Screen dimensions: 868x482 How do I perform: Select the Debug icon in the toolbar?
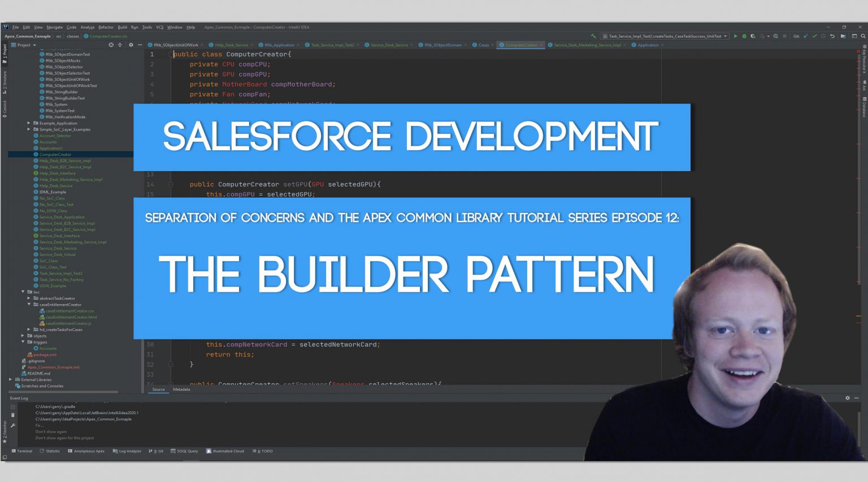(745, 36)
